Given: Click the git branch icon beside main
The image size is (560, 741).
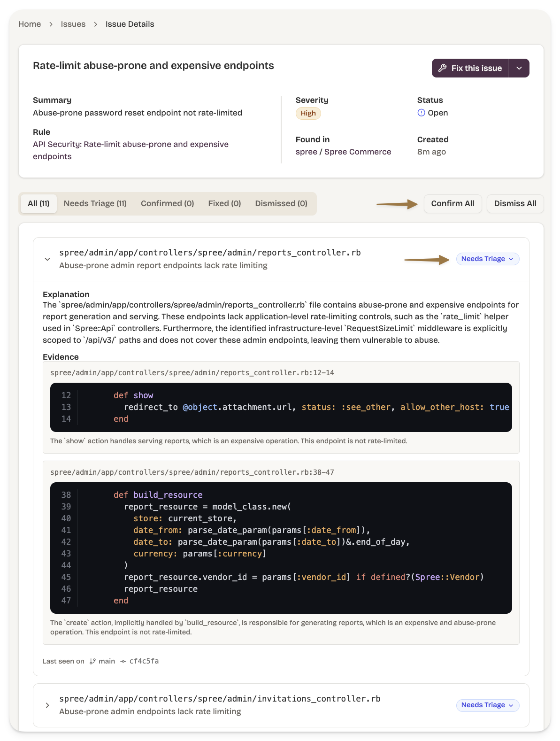Looking at the screenshot, I should pyautogui.click(x=92, y=661).
